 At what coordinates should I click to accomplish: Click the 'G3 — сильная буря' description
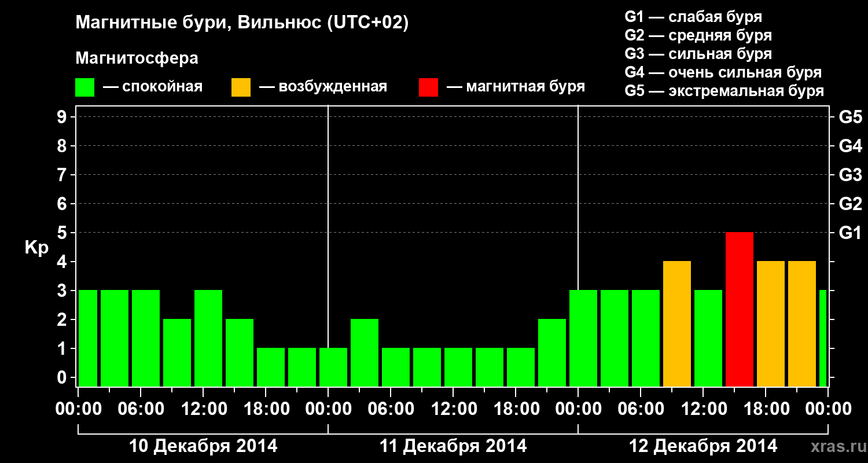[698, 54]
